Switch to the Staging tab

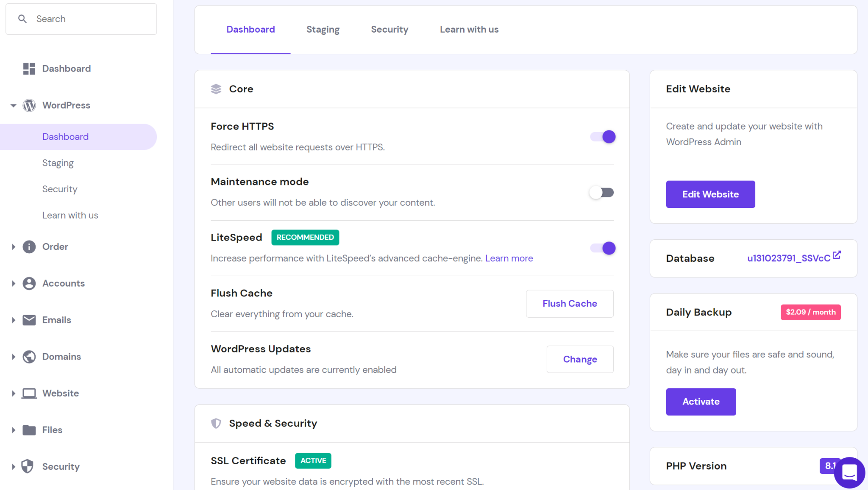[323, 29]
